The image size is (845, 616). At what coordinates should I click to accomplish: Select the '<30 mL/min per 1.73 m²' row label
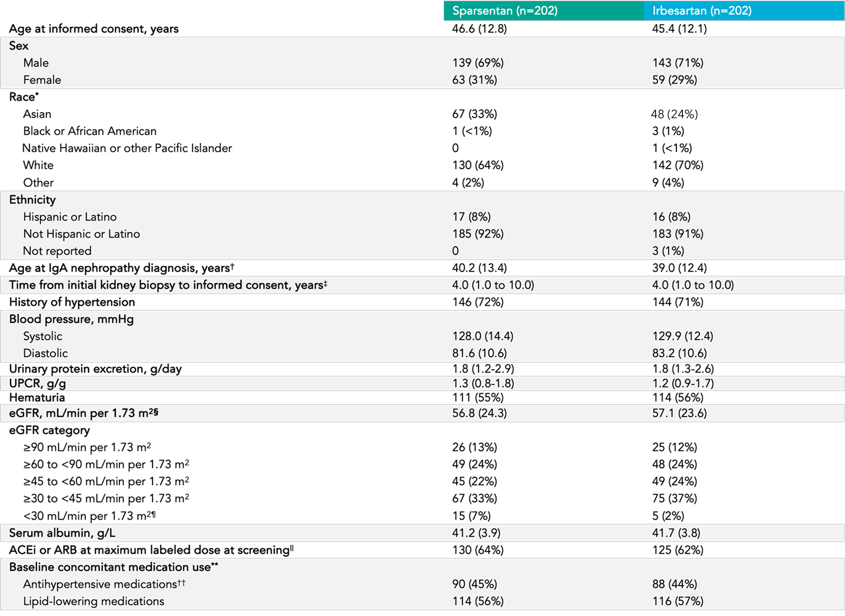89,516
